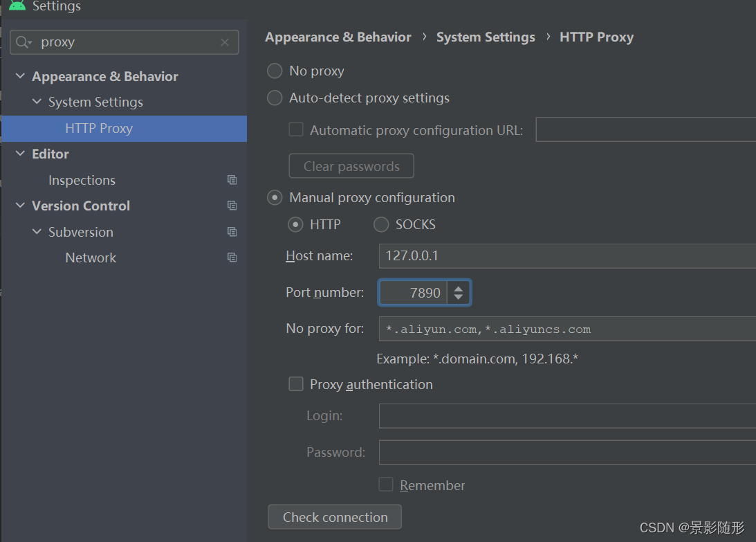The width and height of the screenshot is (756, 542).
Task: Click the search magnifier icon in settings search
Action: tap(23, 42)
